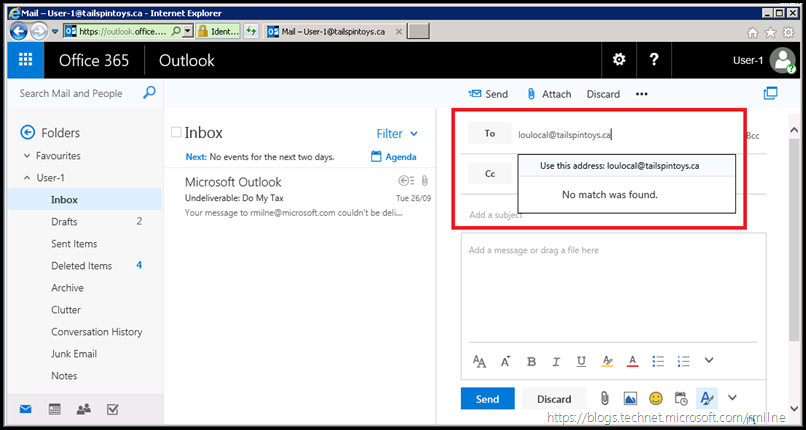Image resolution: width=806 pixels, height=430 pixels.
Task: Toggle underline formatting
Action: [x=581, y=361]
